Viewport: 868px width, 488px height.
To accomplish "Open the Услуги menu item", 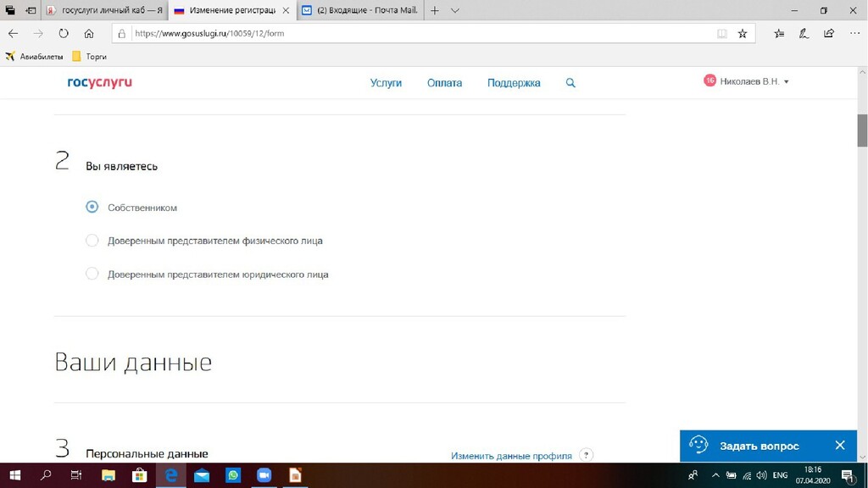I will tap(386, 83).
